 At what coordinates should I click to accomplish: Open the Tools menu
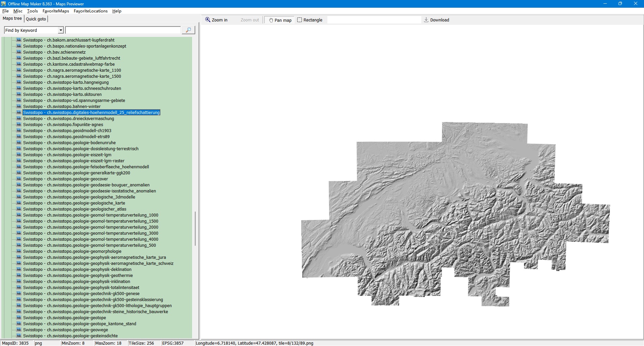coord(32,11)
